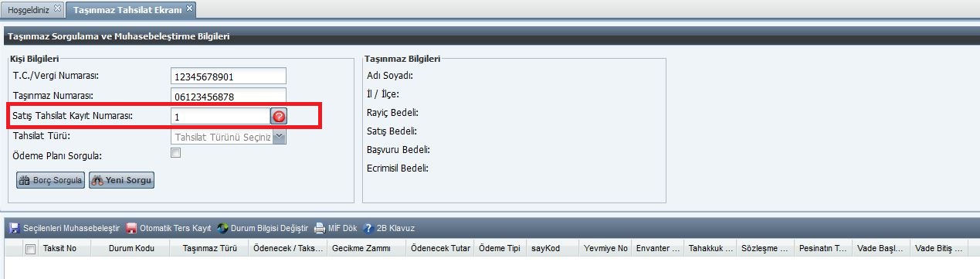
Task: Enable the Ödeme Planı Sorgula checkbox
Action: click(175, 153)
